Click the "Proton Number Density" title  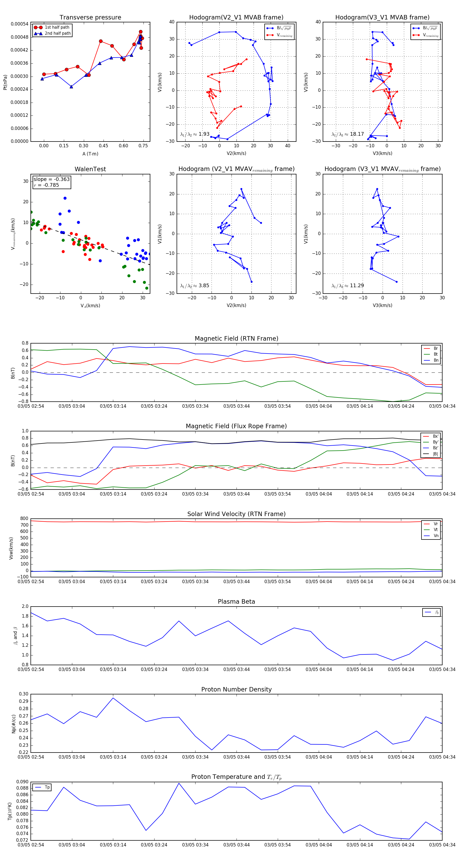(236, 689)
